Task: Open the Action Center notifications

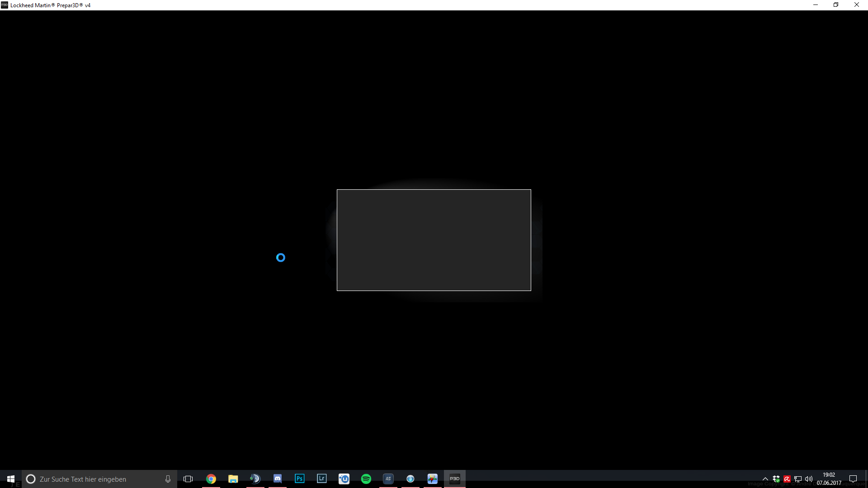Action: pos(853,479)
